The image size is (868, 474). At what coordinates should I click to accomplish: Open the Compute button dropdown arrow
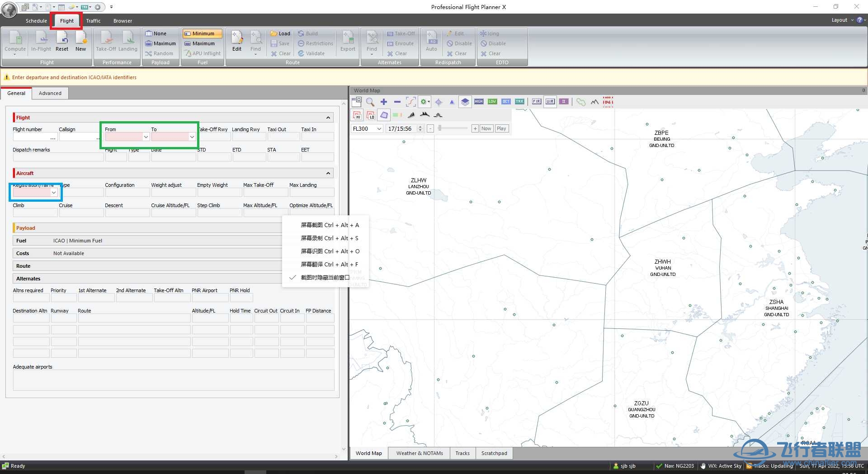click(x=15, y=54)
